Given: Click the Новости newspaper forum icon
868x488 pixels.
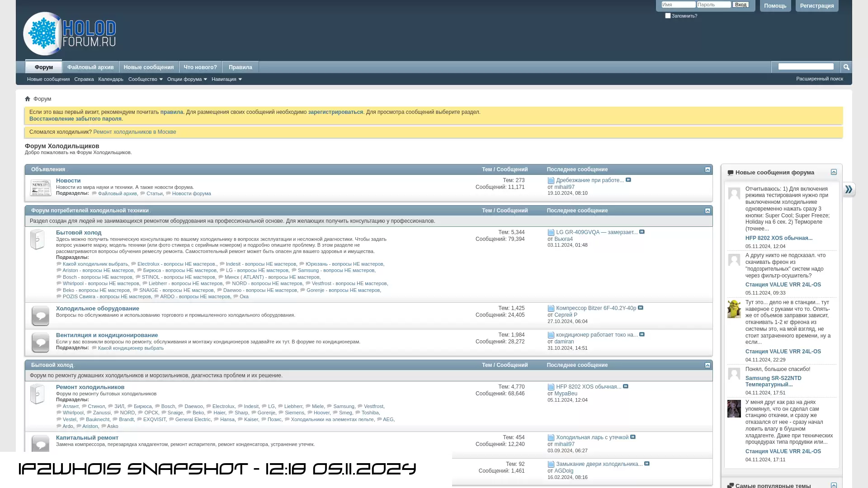Looking at the screenshot, I should (x=40, y=188).
